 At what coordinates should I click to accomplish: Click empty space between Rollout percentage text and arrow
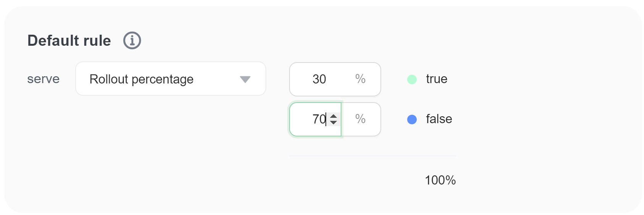(216, 79)
